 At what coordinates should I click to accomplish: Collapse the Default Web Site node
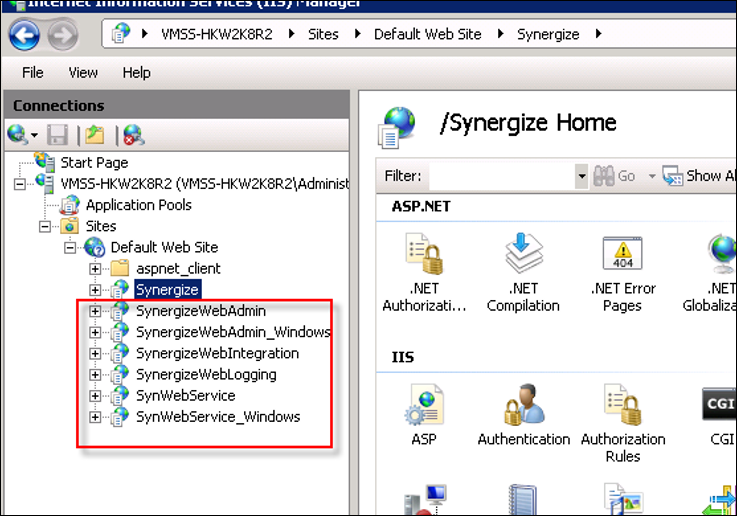[70, 248]
